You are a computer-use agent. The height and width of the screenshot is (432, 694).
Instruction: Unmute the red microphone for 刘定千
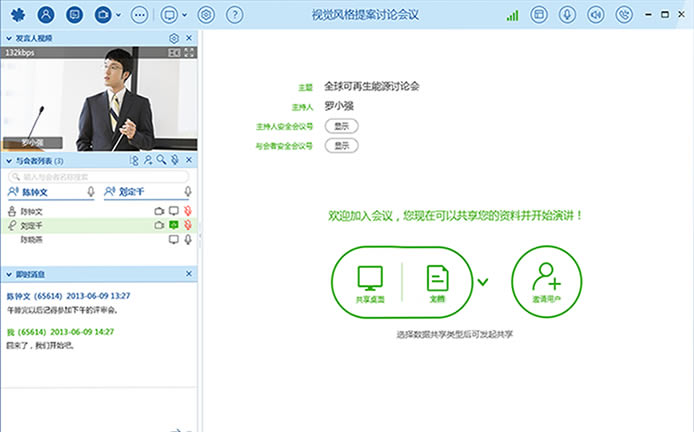coord(188,226)
